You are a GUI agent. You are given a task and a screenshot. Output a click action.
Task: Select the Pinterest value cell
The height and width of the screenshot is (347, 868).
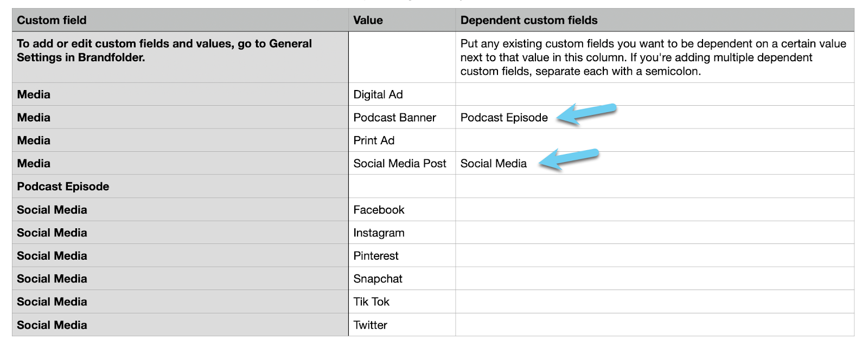(x=402, y=255)
